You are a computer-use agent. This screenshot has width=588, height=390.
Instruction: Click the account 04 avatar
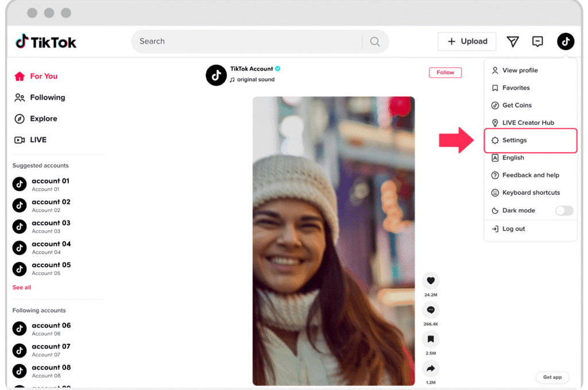click(x=20, y=248)
